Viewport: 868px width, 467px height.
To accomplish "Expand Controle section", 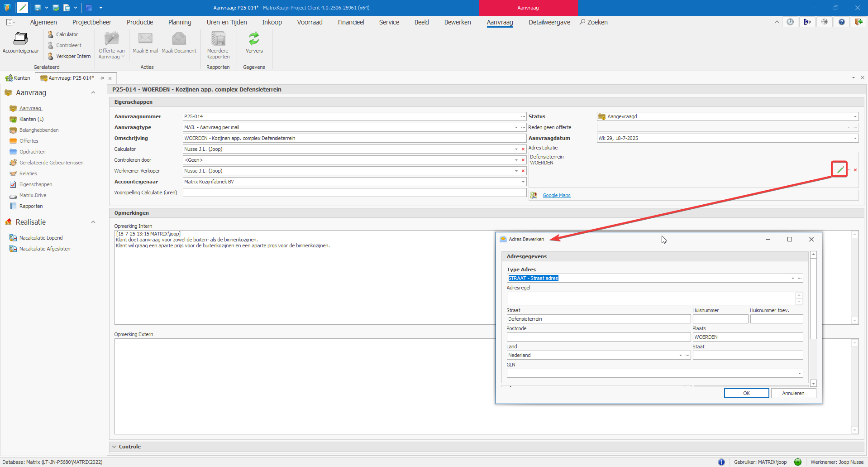I will [x=114, y=447].
